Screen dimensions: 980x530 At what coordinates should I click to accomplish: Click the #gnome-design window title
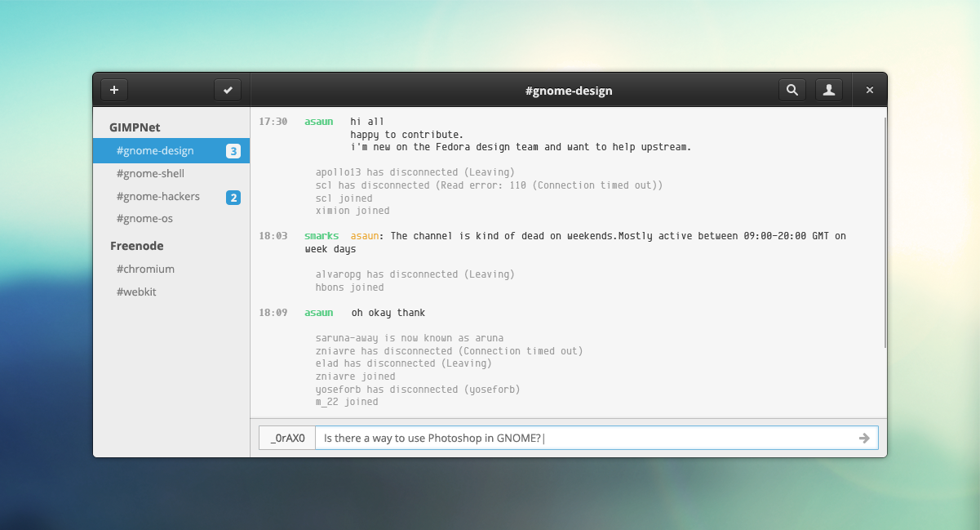[569, 91]
